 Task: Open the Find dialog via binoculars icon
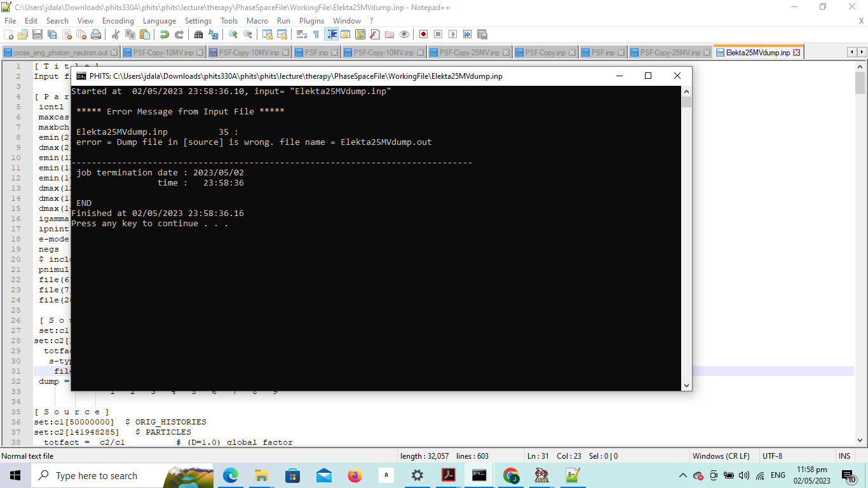coord(198,34)
